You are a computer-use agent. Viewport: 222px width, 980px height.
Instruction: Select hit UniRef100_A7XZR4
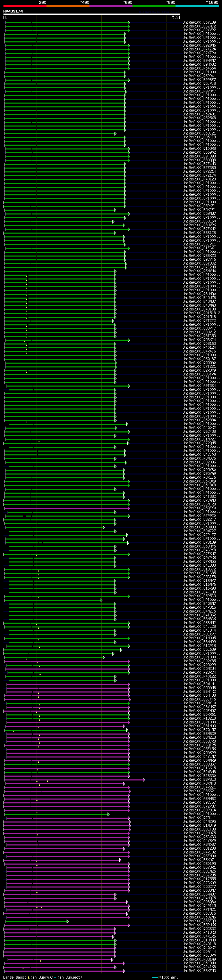[x=199, y=49]
